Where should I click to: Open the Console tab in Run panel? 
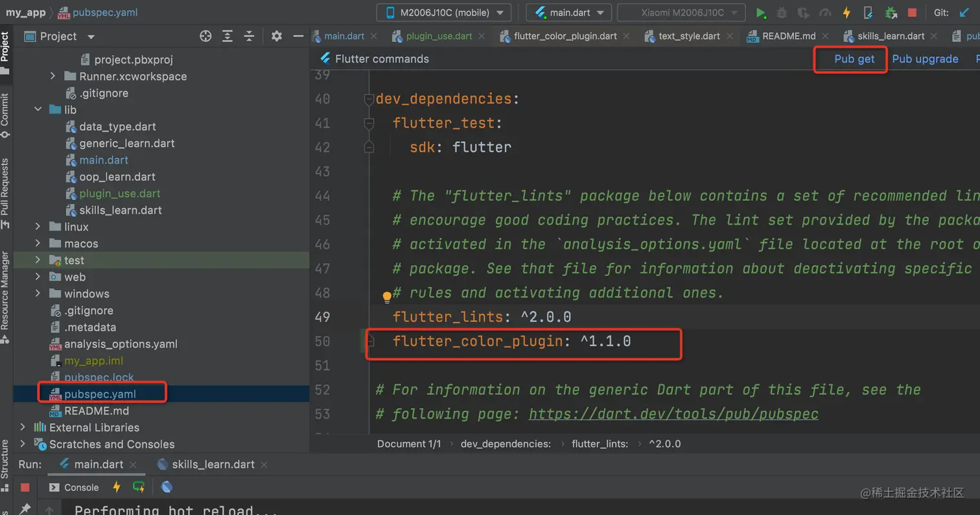pos(74,487)
